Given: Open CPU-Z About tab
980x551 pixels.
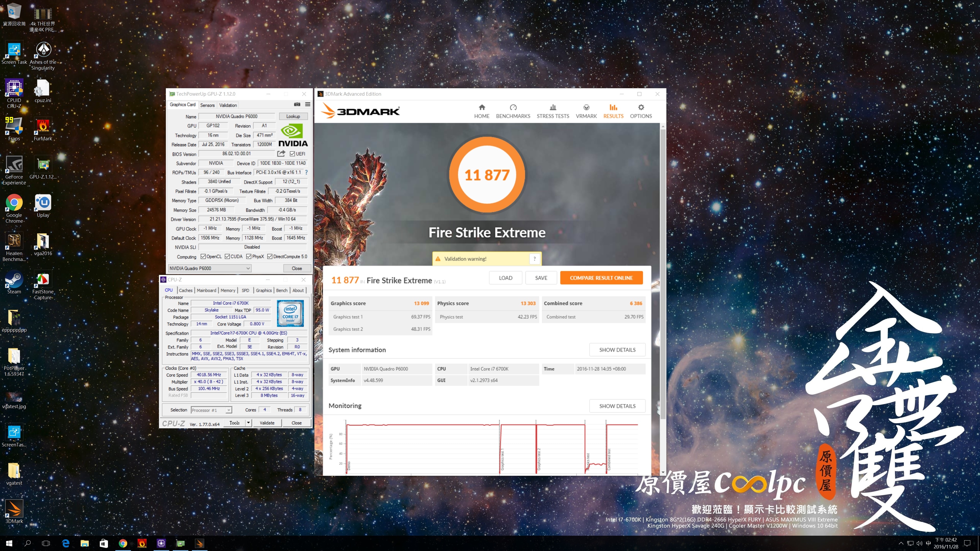Looking at the screenshot, I should 298,290.
